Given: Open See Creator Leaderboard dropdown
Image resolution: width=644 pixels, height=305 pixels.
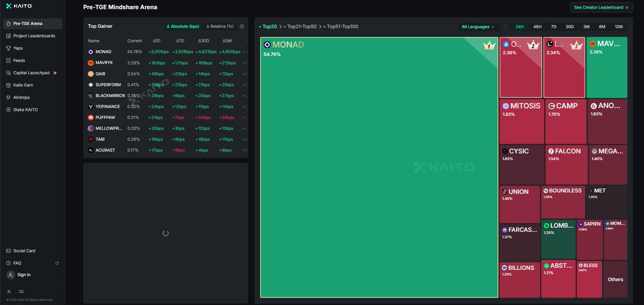Looking at the screenshot, I should click(602, 8).
